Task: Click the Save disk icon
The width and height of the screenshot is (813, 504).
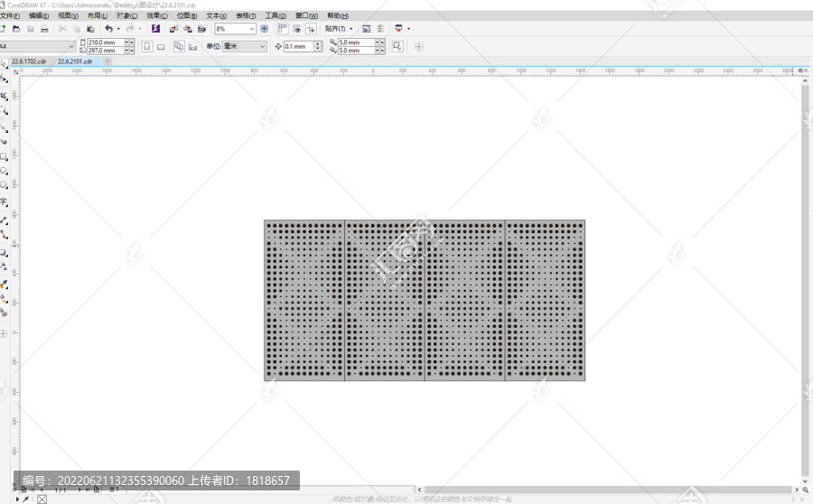Action: [x=31, y=29]
